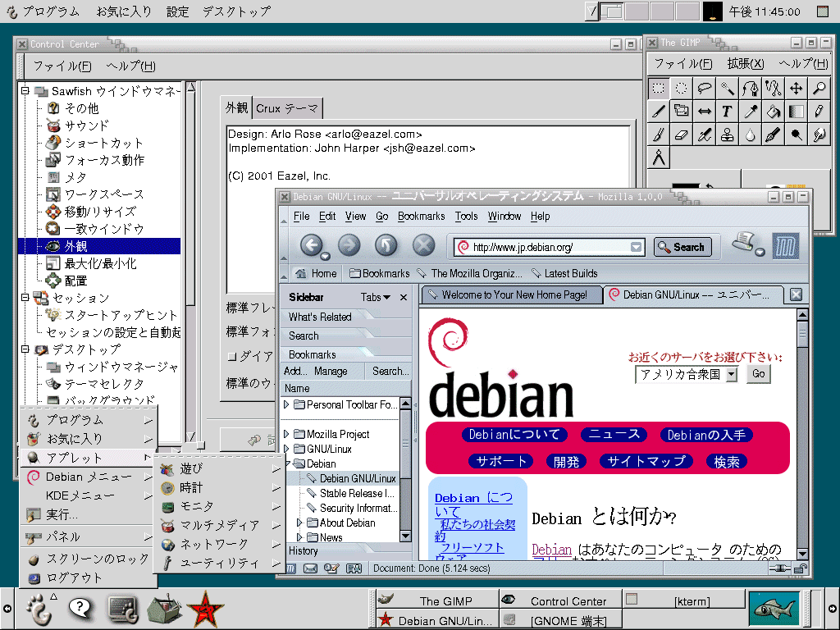Choose the gradient Blend tool

point(797,112)
